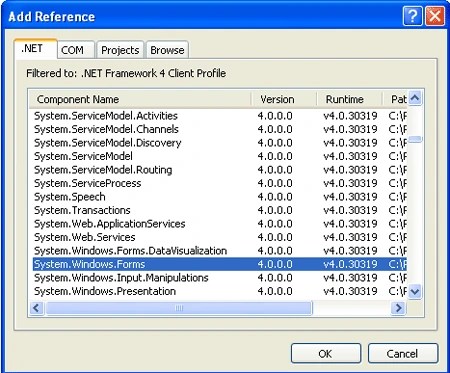Click version cell of System.Web.Services
The height and width of the screenshot is (373, 450).
pyautogui.click(x=275, y=237)
